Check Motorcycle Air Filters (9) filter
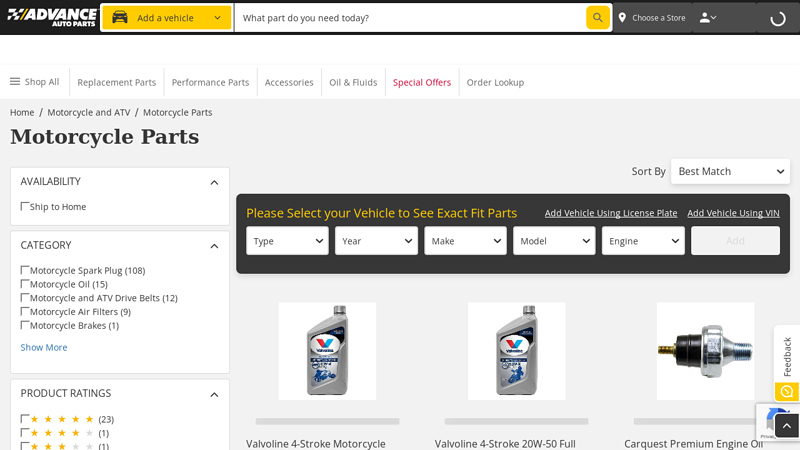 [x=24, y=311]
